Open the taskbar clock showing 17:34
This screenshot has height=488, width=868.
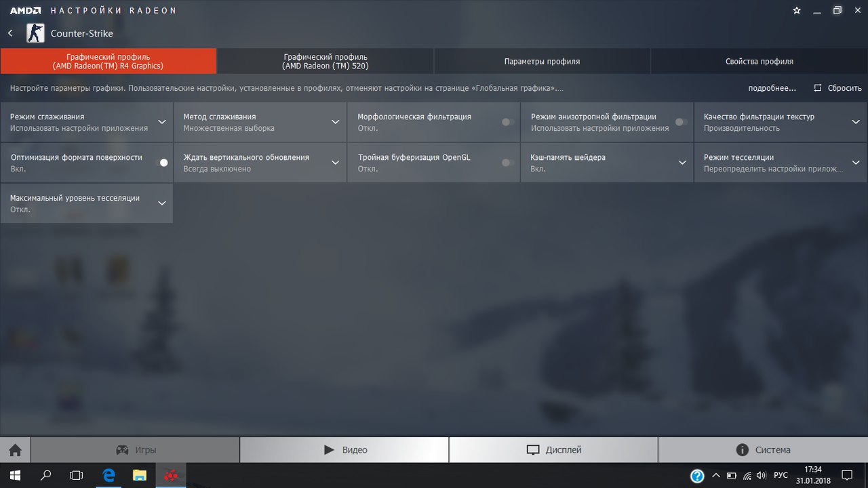[812, 475]
